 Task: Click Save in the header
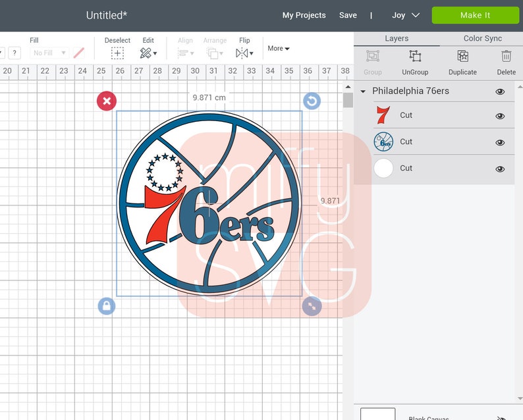click(x=348, y=15)
